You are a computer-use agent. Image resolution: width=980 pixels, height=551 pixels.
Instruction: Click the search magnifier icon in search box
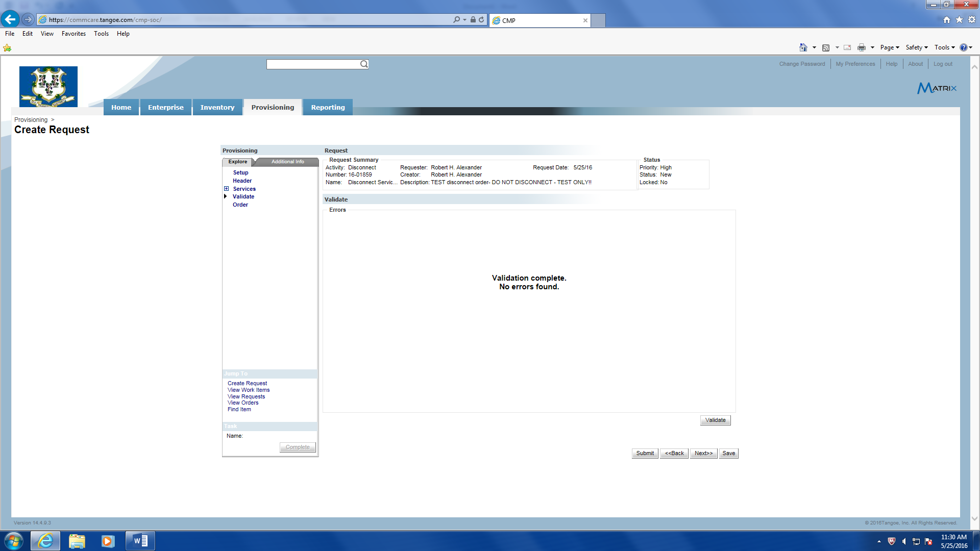(364, 64)
